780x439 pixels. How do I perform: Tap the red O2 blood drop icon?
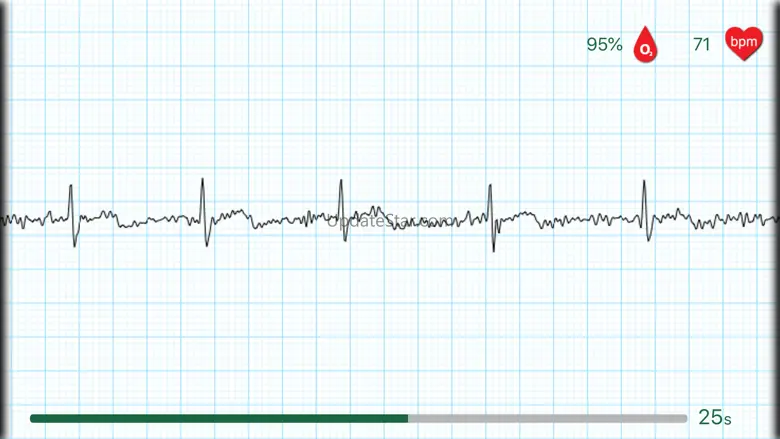pos(645,44)
